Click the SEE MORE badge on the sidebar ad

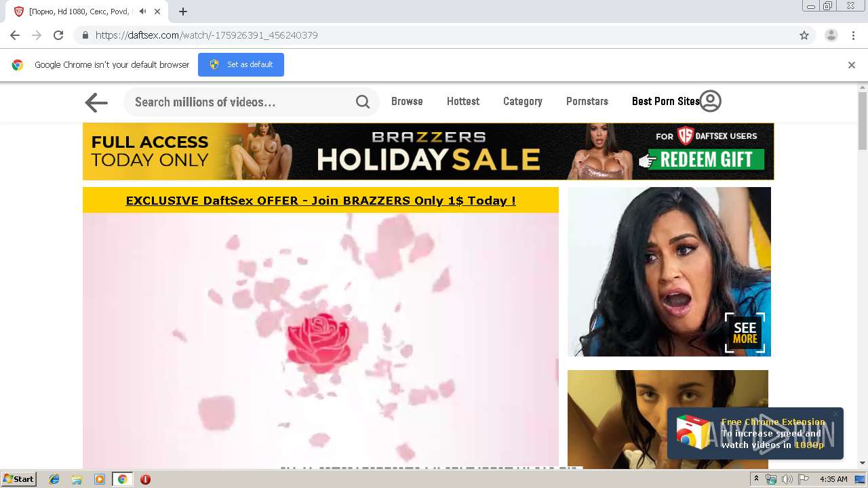[x=745, y=333]
